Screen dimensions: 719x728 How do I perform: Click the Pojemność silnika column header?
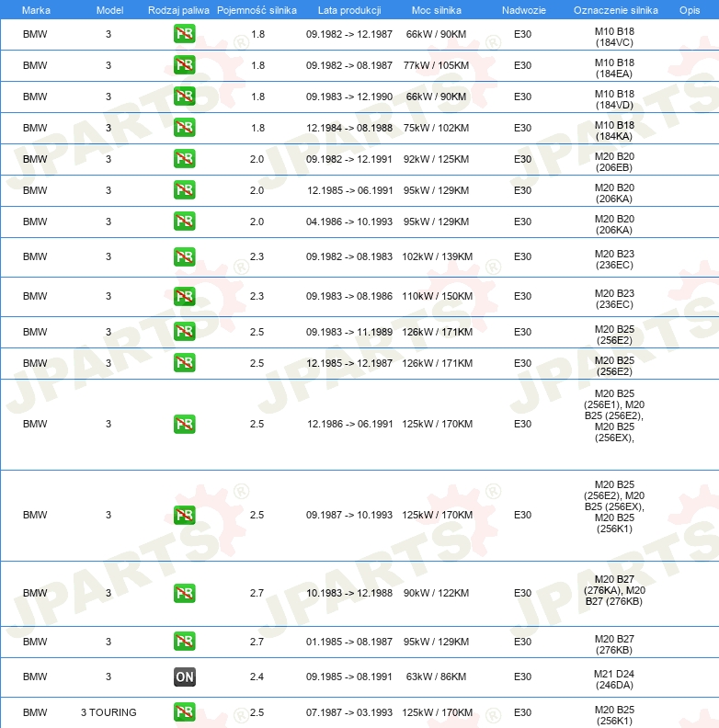[x=257, y=10]
